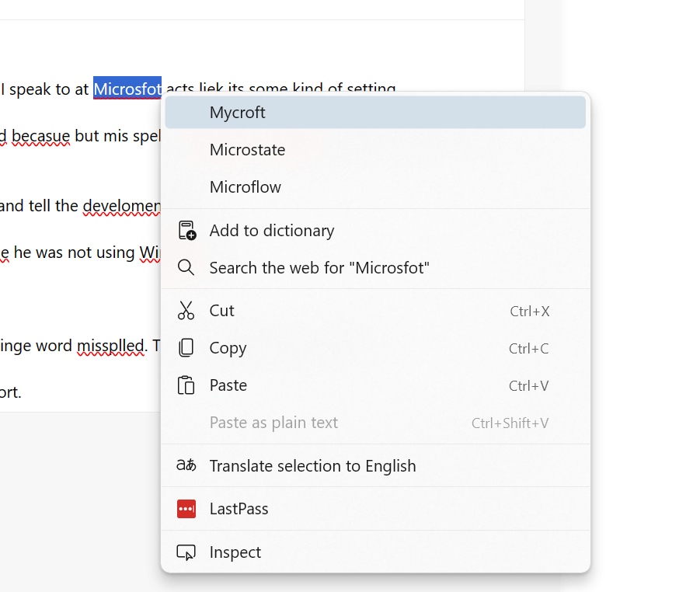Click the misspelled word missplled
Image resolution: width=700 pixels, height=592 pixels.
coord(110,346)
